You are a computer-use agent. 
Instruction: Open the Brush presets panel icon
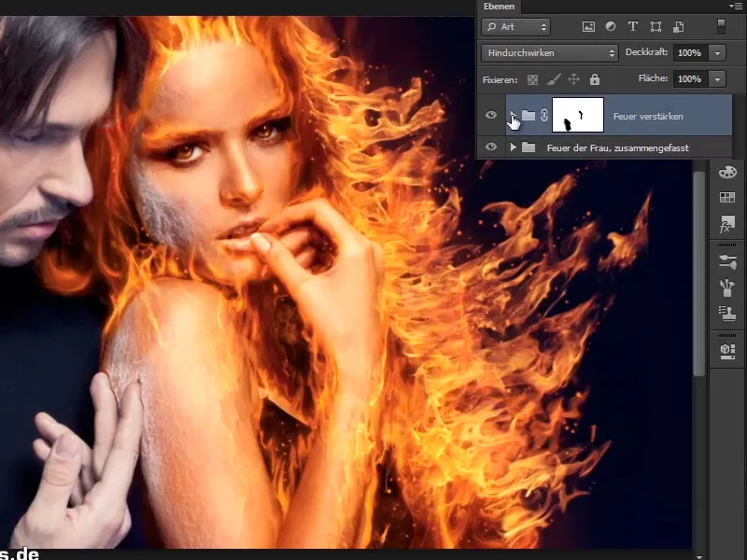tap(727, 287)
